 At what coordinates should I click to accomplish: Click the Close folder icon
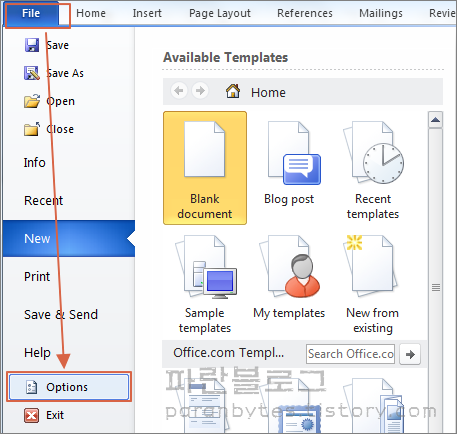[32, 129]
